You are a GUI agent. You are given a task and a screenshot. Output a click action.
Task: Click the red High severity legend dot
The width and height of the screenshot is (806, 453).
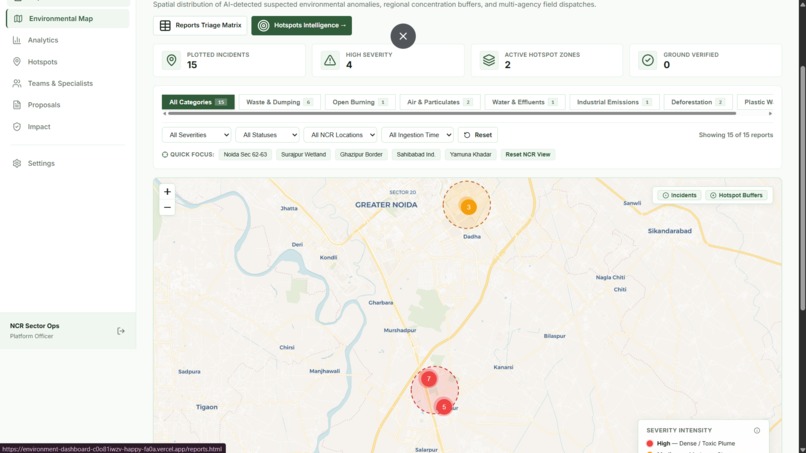pyautogui.click(x=650, y=443)
